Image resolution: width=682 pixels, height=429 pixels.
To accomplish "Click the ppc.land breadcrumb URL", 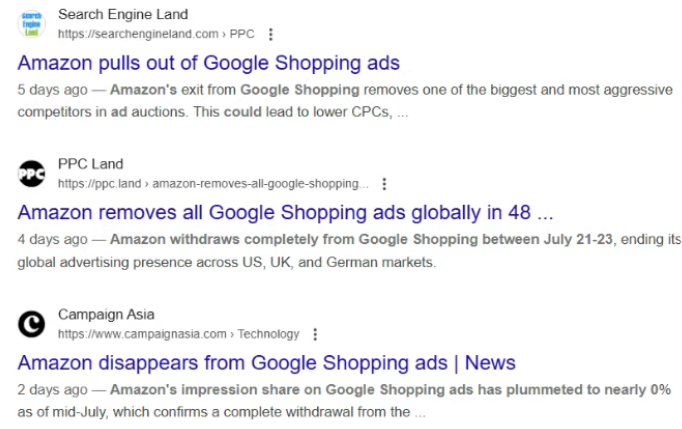I will tap(213, 184).
